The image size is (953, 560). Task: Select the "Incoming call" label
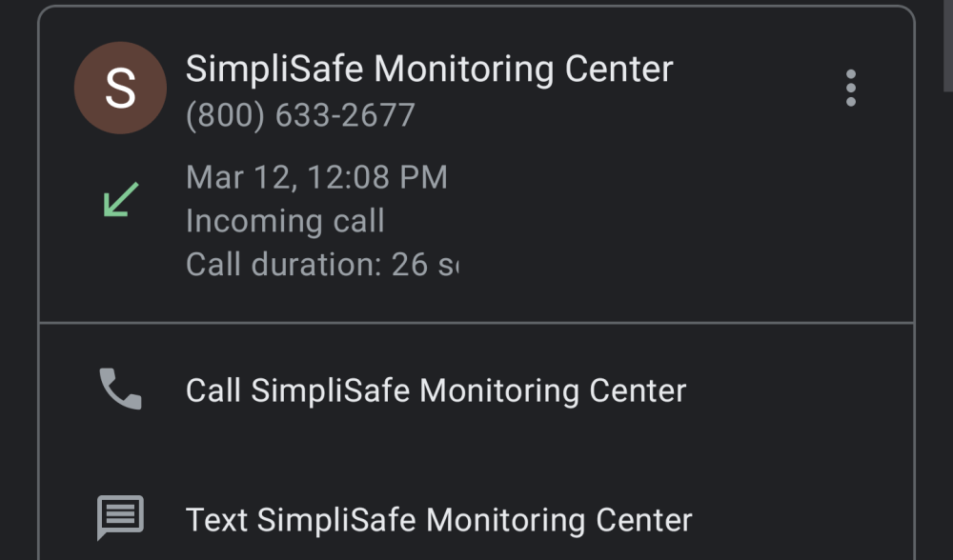[285, 221]
